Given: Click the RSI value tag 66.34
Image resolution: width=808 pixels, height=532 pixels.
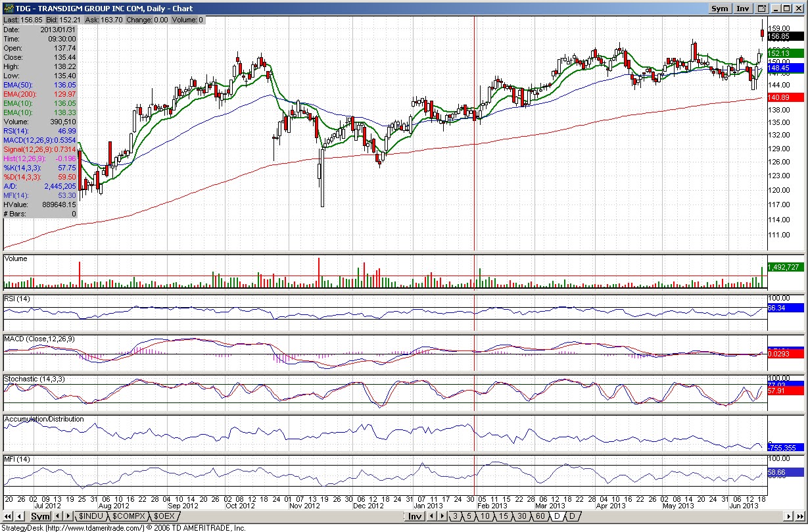Looking at the screenshot, I should point(786,308).
